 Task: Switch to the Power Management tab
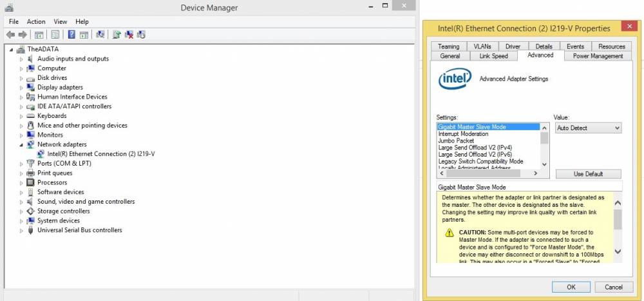(x=598, y=56)
